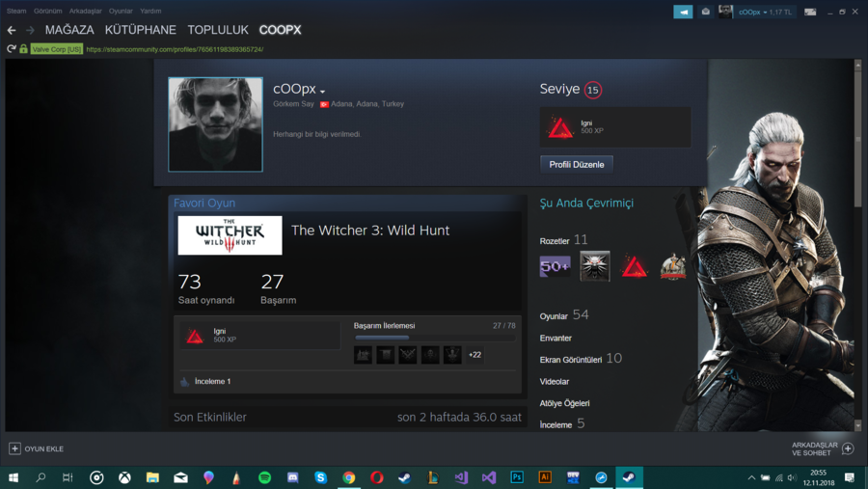Screen dimensions: 868x489
Task: Click the green padlock security icon
Action: click(23, 49)
